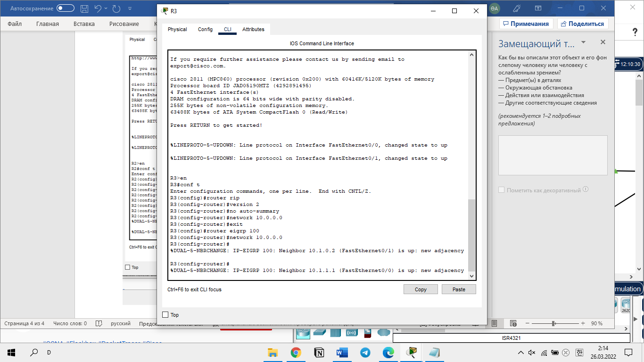This screenshot has width=644, height=362.
Task: Open the Windows Start menu
Action: (x=11, y=352)
